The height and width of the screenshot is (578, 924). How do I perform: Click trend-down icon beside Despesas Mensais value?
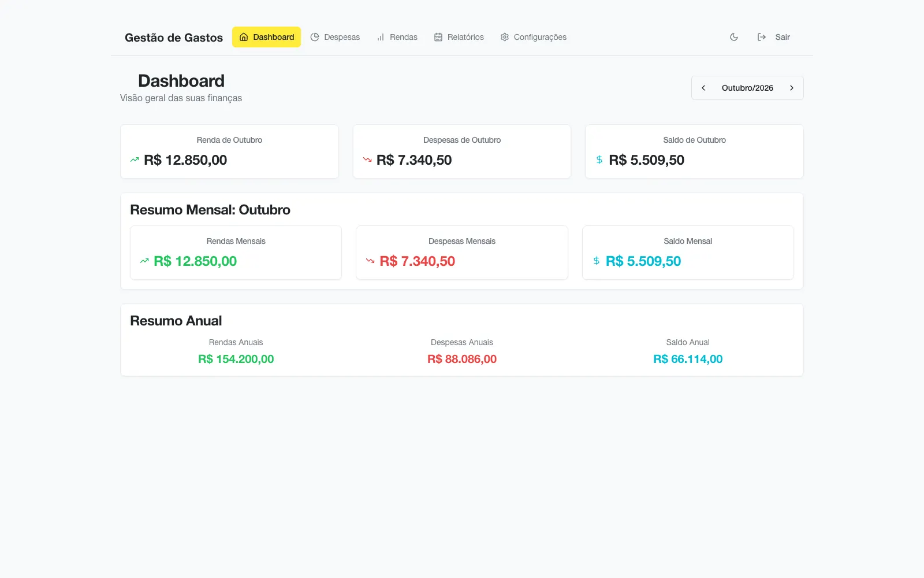coord(370,261)
